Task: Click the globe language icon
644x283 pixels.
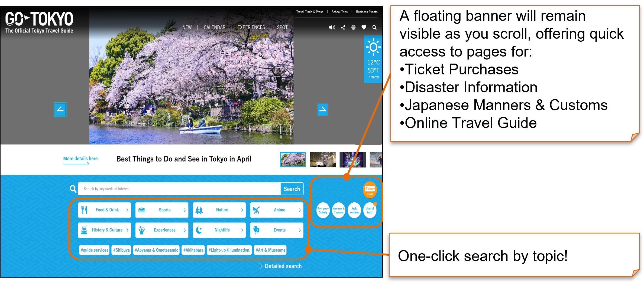Action: pos(353,27)
